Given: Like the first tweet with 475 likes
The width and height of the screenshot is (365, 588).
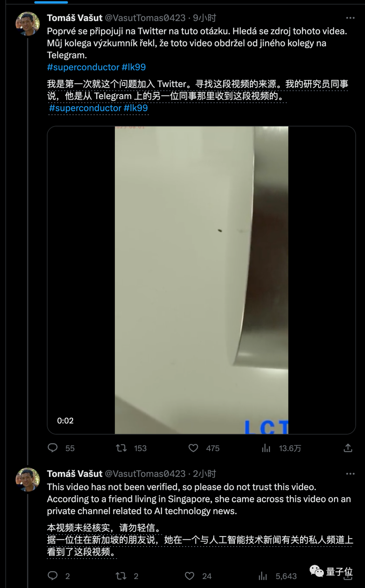Looking at the screenshot, I should (193, 448).
